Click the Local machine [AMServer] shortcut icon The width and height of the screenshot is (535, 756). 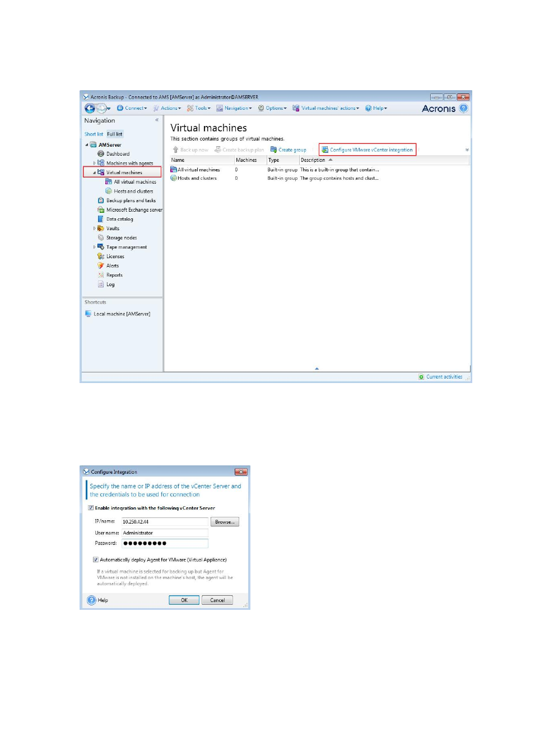coord(88,314)
